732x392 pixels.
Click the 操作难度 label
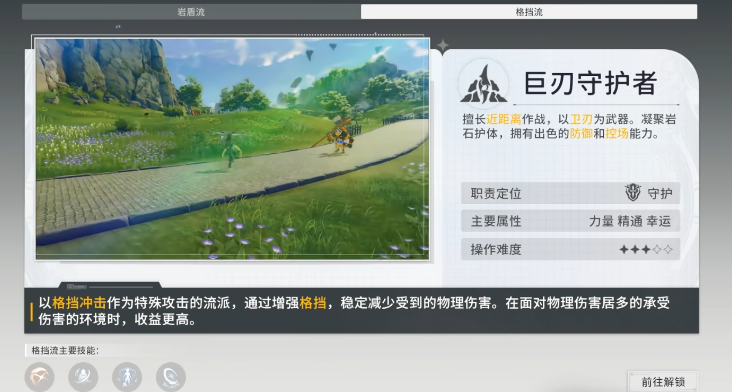point(496,250)
